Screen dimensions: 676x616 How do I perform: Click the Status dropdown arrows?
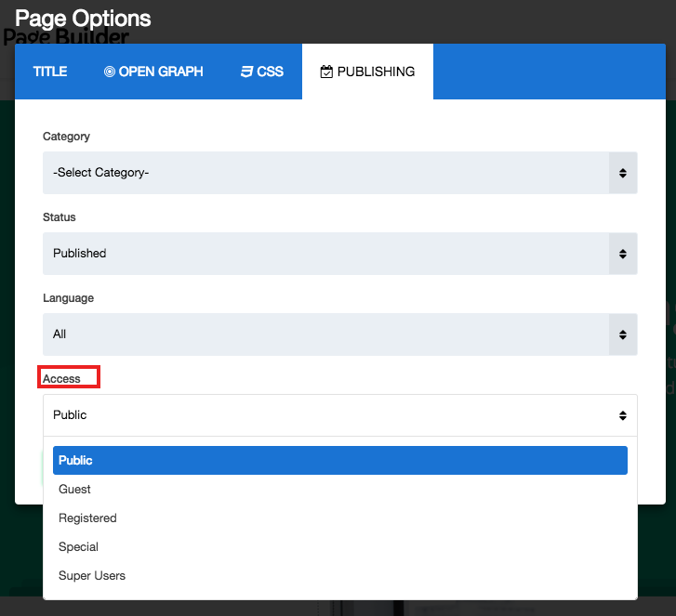[x=623, y=255]
